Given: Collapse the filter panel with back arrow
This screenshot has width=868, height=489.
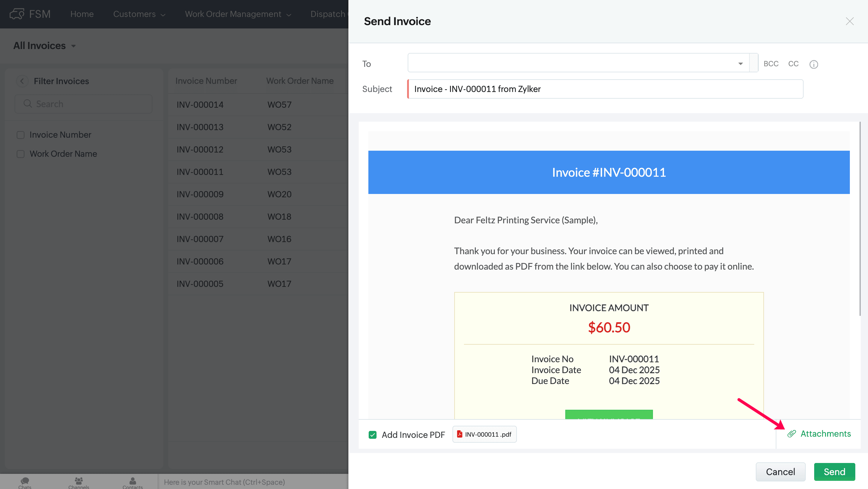Looking at the screenshot, I should [22, 81].
